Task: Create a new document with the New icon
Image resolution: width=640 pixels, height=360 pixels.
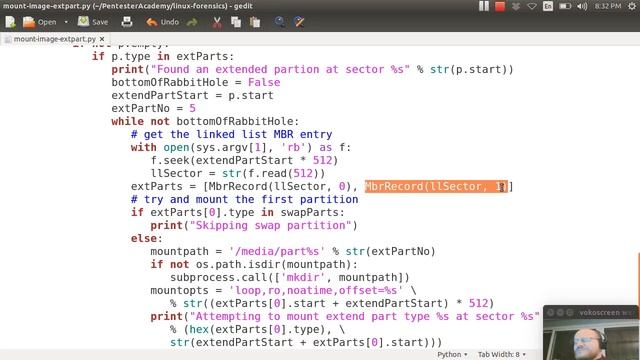Action: 10,22
